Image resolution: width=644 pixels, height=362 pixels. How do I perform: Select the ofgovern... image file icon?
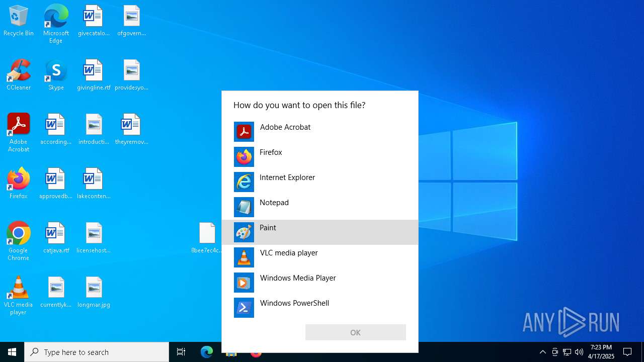click(131, 21)
